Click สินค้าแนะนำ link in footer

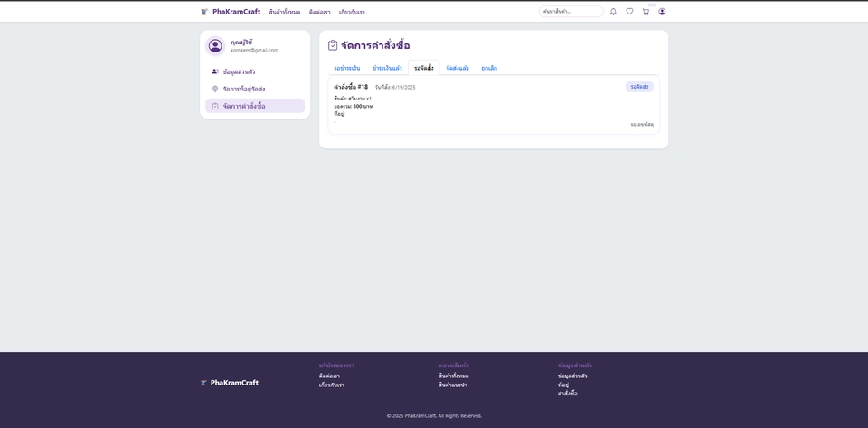452,385
